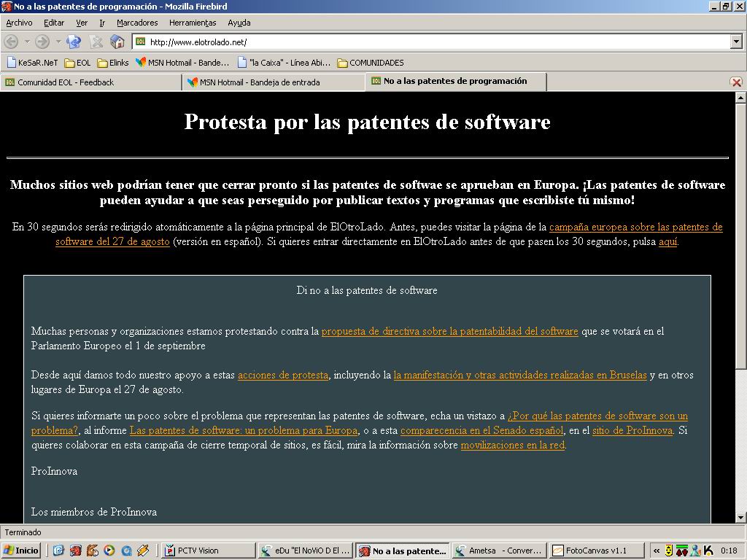The image size is (747, 560).
Task: Open the Ver menu
Action: pos(82,23)
